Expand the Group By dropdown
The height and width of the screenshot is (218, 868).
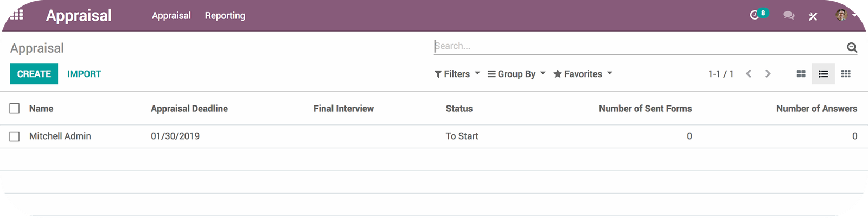(x=516, y=74)
